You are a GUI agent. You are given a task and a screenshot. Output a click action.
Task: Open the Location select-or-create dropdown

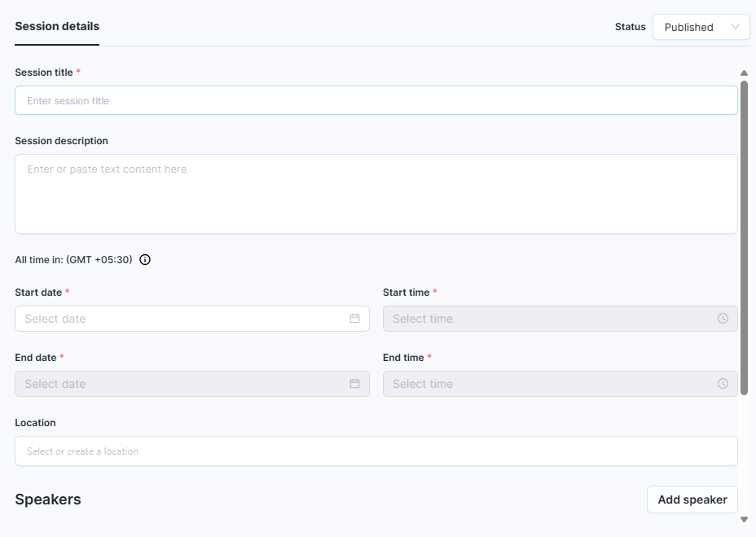[x=376, y=451]
